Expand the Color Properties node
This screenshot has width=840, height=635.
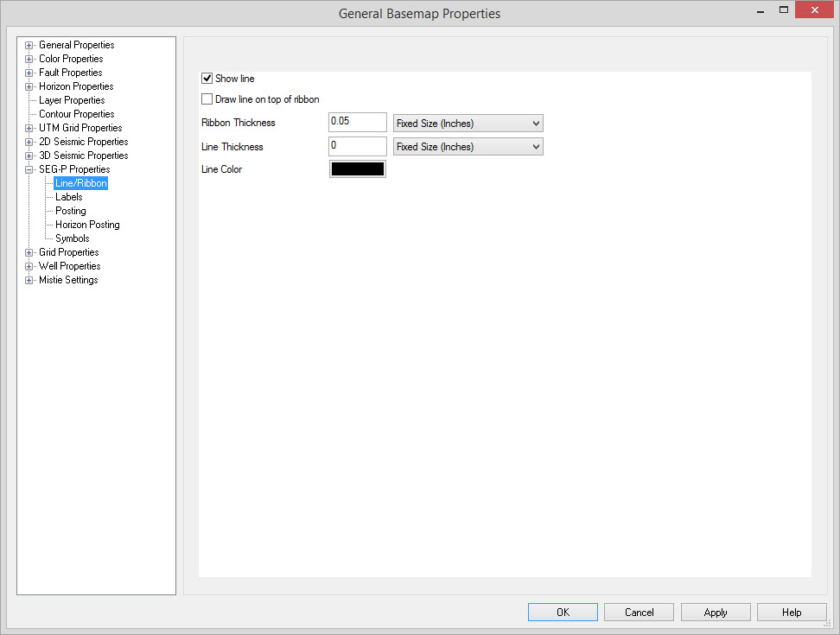coord(29,59)
